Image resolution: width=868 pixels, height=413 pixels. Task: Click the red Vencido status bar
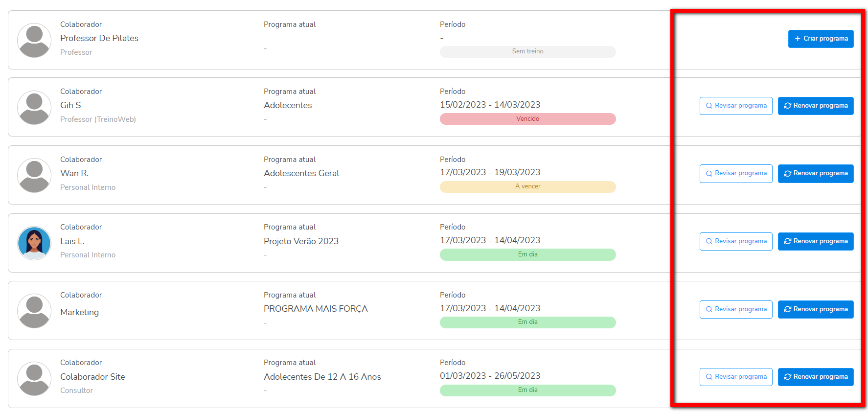tap(527, 119)
